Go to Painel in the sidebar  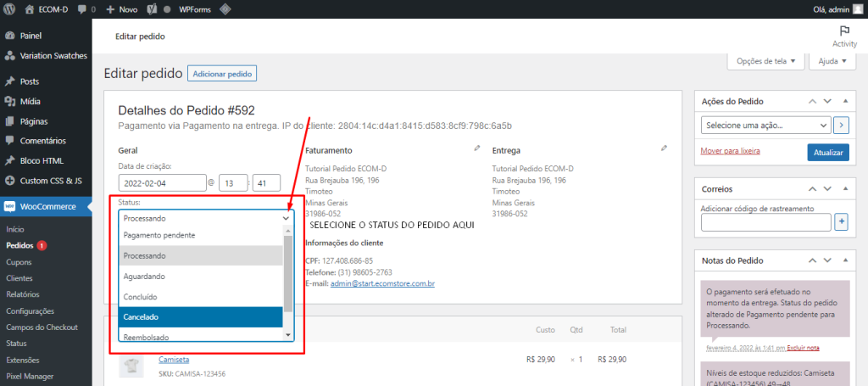[31, 36]
